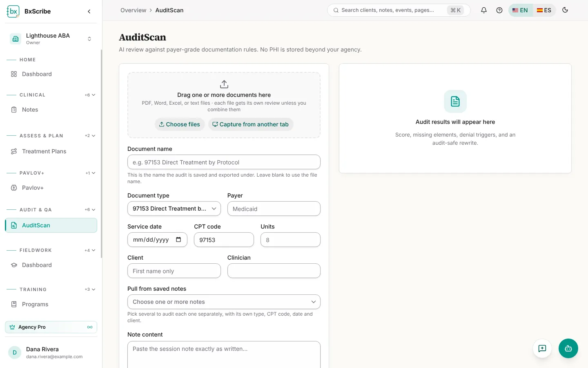588x368 pixels.
Task: Expand the Assess & Plan section
Action: point(90,136)
